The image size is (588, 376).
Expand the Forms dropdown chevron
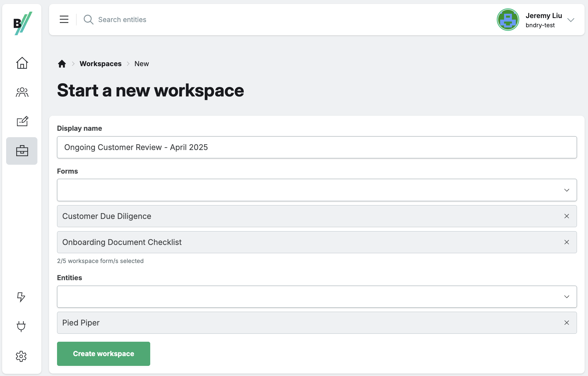click(567, 190)
